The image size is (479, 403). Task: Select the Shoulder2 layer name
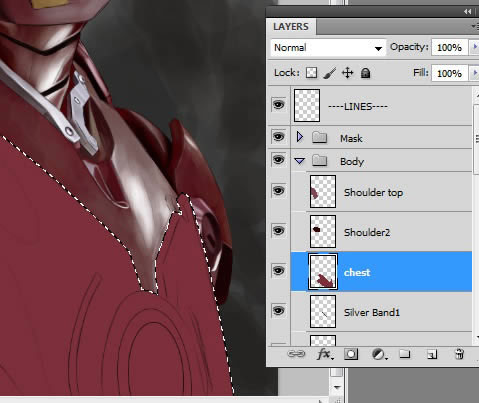pyautogui.click(x=367, y=232)
